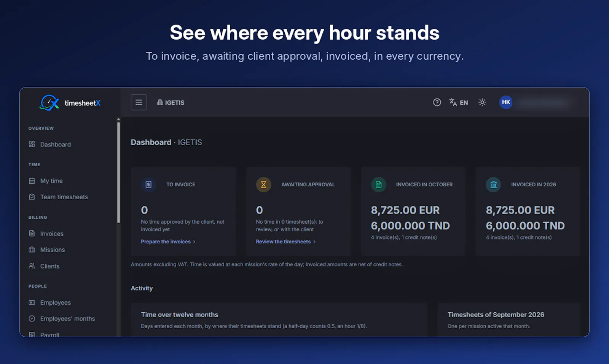Screen dimensions: 609x364
Task: Open the help question mark icon
Action: click(437, 102)
